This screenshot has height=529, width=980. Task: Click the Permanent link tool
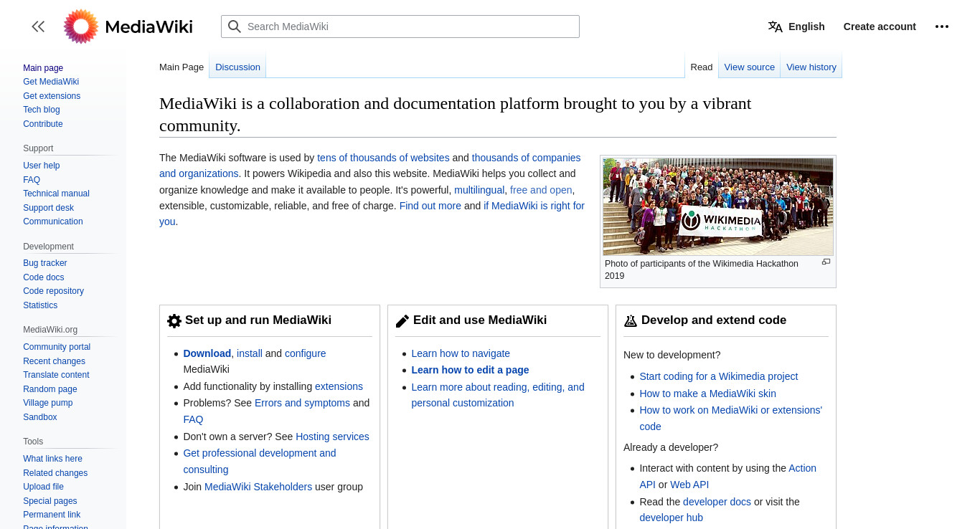52,515
